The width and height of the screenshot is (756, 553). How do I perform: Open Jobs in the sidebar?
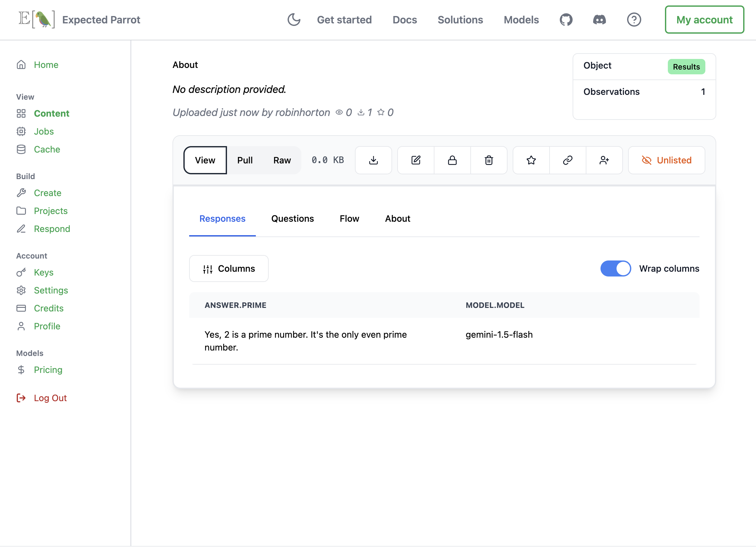point(44,131)
